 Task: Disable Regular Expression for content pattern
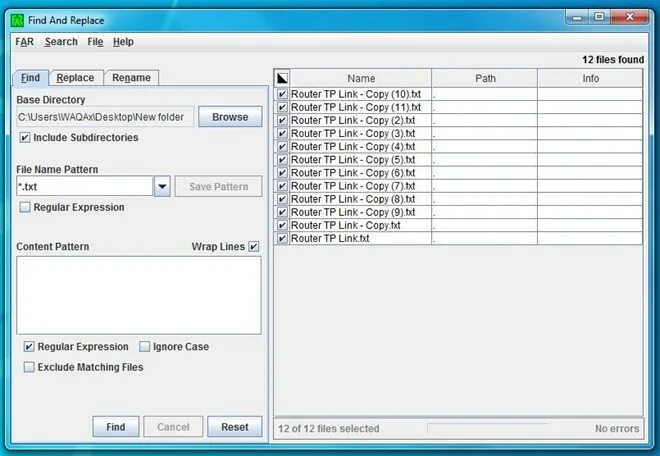pyautogui.click(x=29, y=347)
